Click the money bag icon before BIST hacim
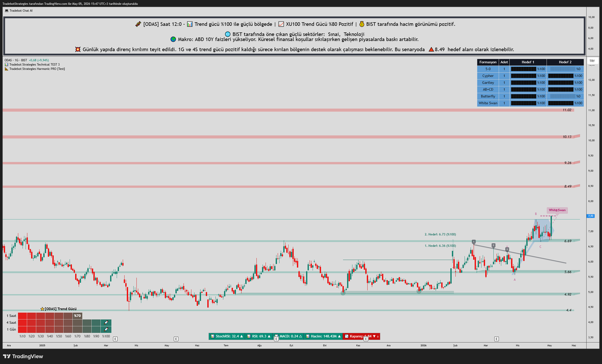The height and width of the screenshot is (364, 602). (361, 24)
